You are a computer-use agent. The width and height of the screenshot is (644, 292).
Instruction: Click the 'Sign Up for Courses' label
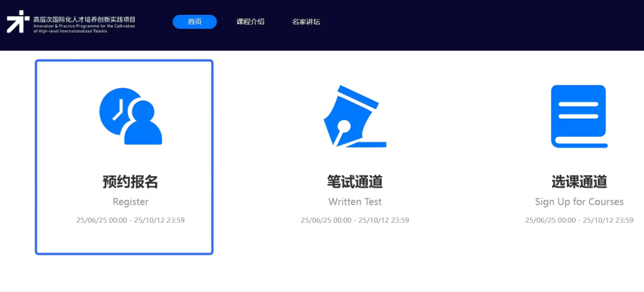579,202
